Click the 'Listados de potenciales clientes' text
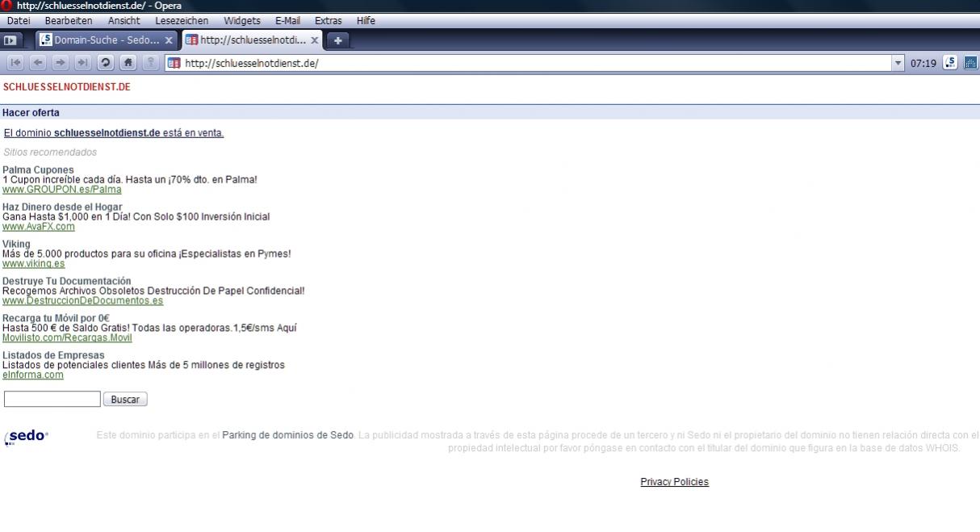This screenshot has width=980, height=532. pyautogui.click(x=144, y=365)
